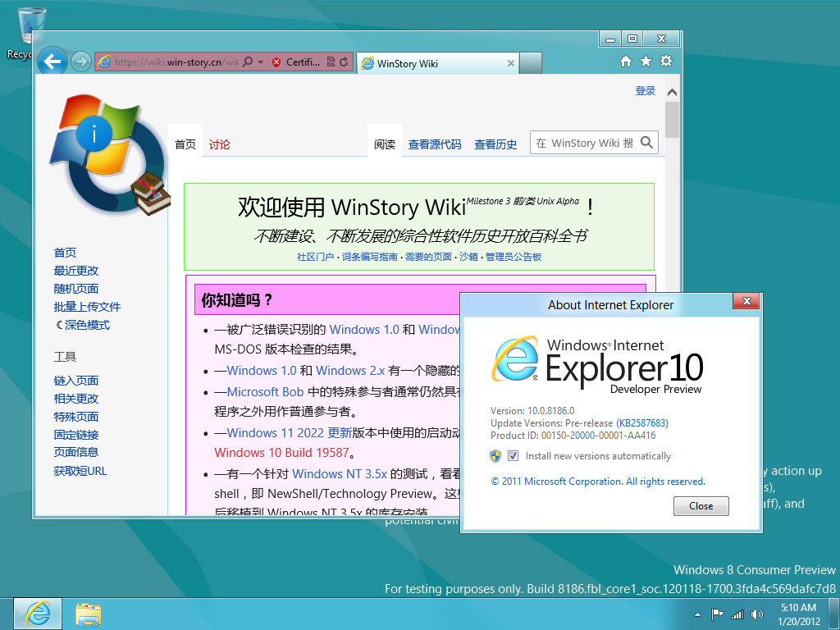Open the 管理员公告板 link
The width and height of the screenshot is (840, 630).
[x=514, y=257]
